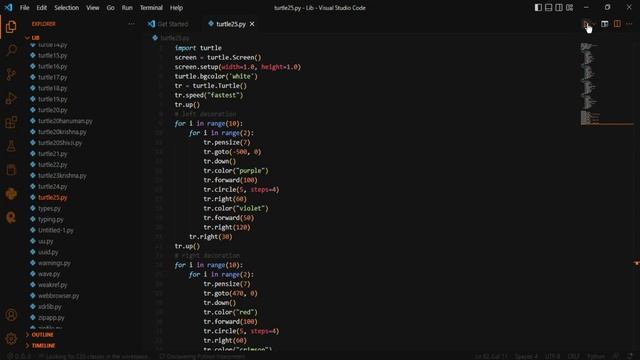The height and width of the screenshot is (360, 640).
Task: Expand the TIMELINE section
Action: point(43,346)
